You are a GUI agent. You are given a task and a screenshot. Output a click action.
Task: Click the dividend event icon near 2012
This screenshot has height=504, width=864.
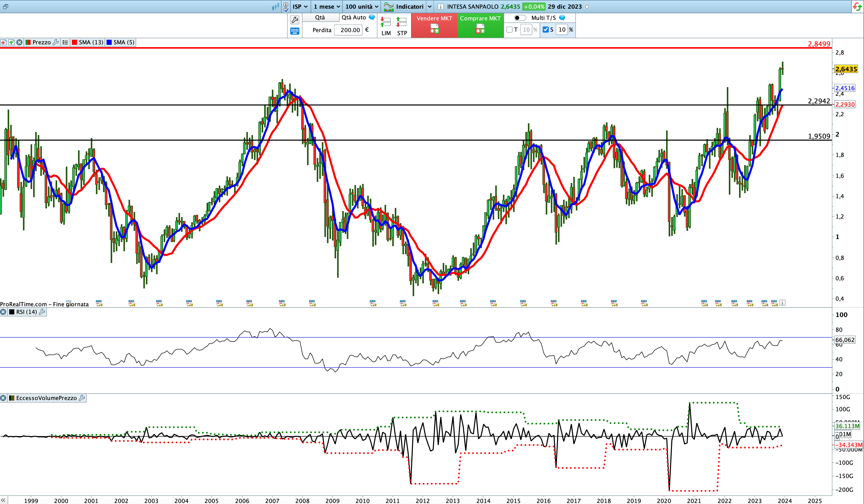click(435, 303)
